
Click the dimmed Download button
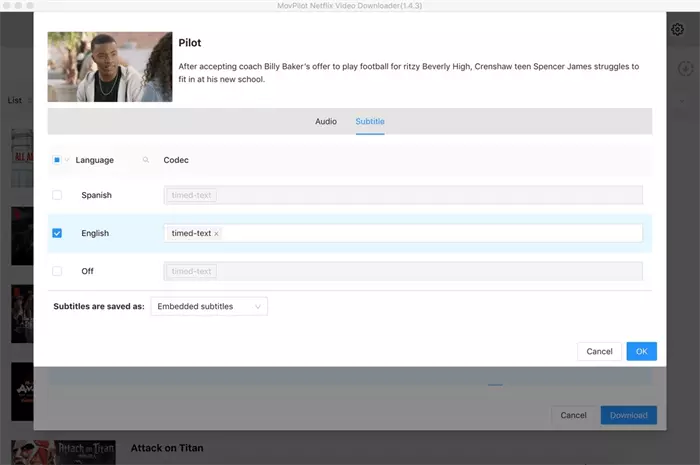click(628, 415)
